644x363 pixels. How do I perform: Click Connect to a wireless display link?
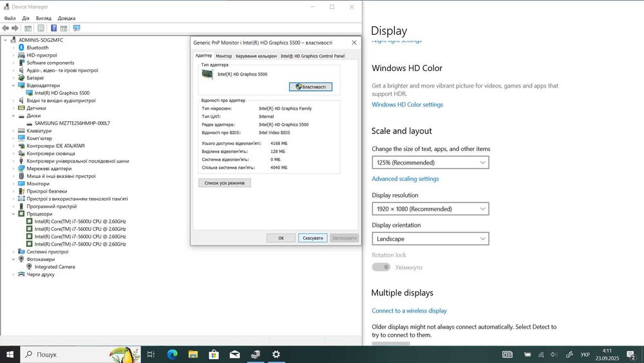click(x=409, y=311)
